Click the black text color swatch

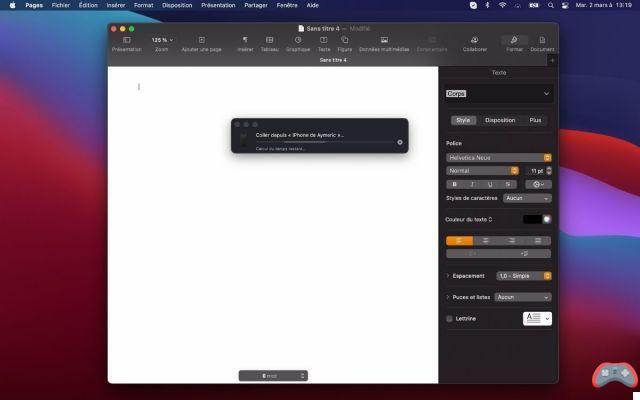[x=532, y=219]
